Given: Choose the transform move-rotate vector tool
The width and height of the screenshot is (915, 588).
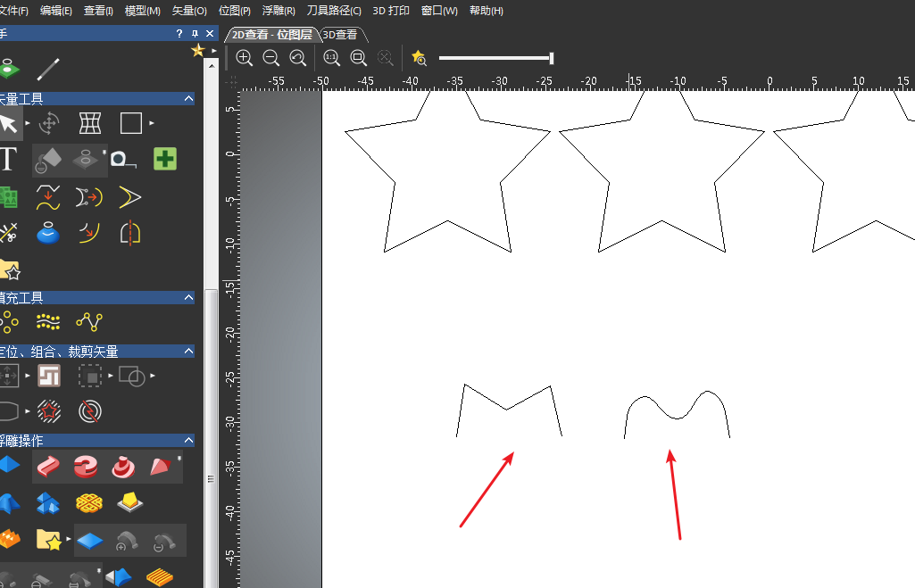Looking at the screenshot, I should pos(49,124).
